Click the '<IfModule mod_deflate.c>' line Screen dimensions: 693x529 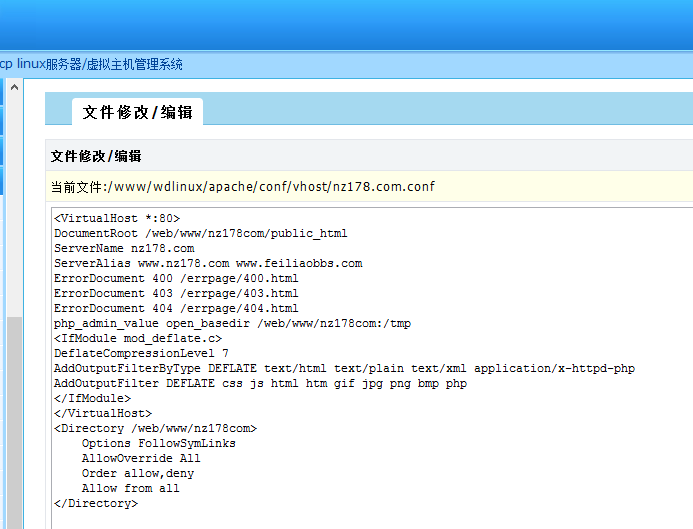point(138,339)
